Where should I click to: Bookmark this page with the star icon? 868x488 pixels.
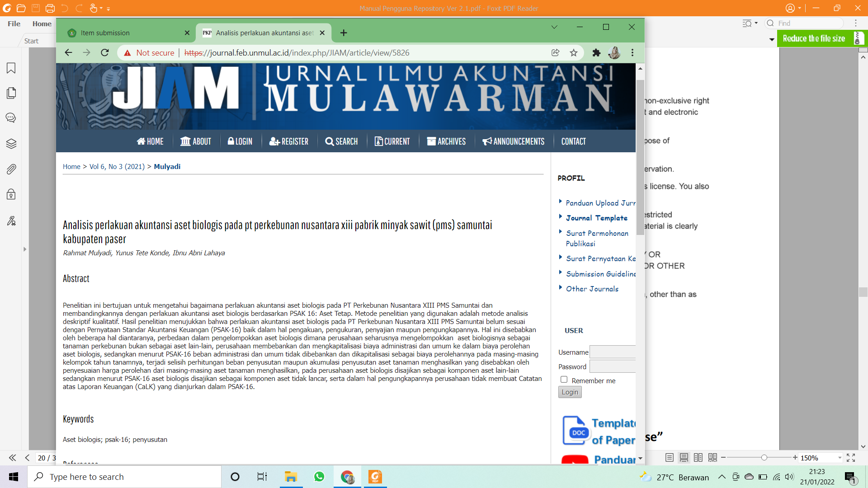(574, 53)
